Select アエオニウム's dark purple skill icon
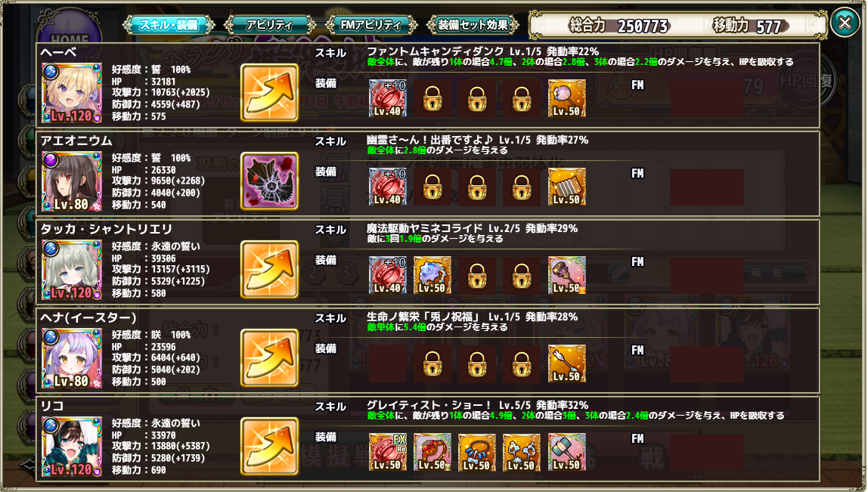This screenshot has height=492, width=868. pyautogui.click(x=270, y=181)
